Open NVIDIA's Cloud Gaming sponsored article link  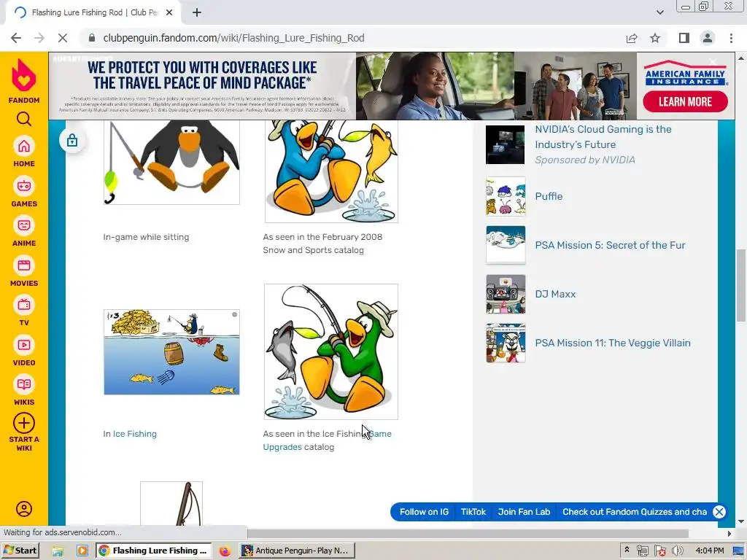(x=603, y=136)
